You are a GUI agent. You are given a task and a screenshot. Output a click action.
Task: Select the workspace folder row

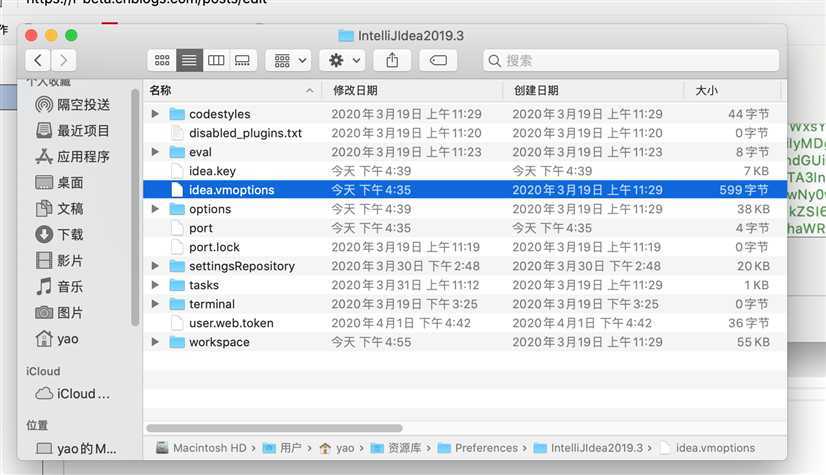pyautogui.click(x=465, y=342)
